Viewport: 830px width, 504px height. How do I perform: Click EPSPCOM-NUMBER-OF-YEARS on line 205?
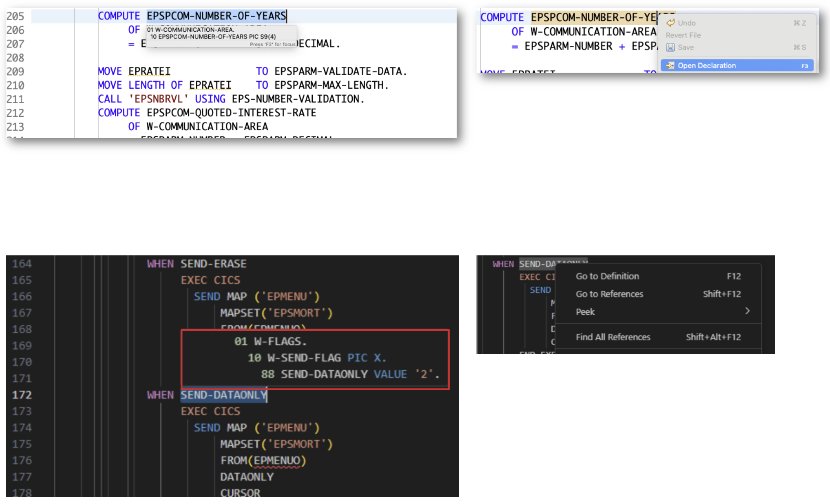pos(216,16)
